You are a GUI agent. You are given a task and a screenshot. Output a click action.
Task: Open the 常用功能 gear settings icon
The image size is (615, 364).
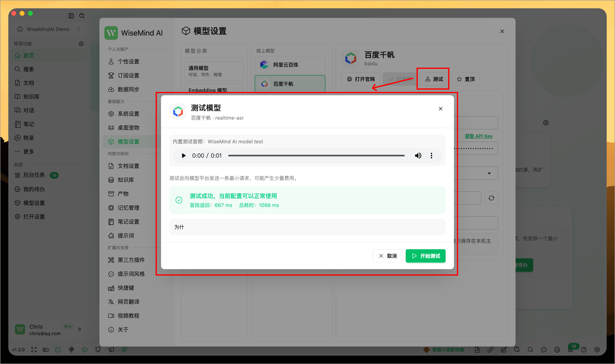[x=81, y=44]
